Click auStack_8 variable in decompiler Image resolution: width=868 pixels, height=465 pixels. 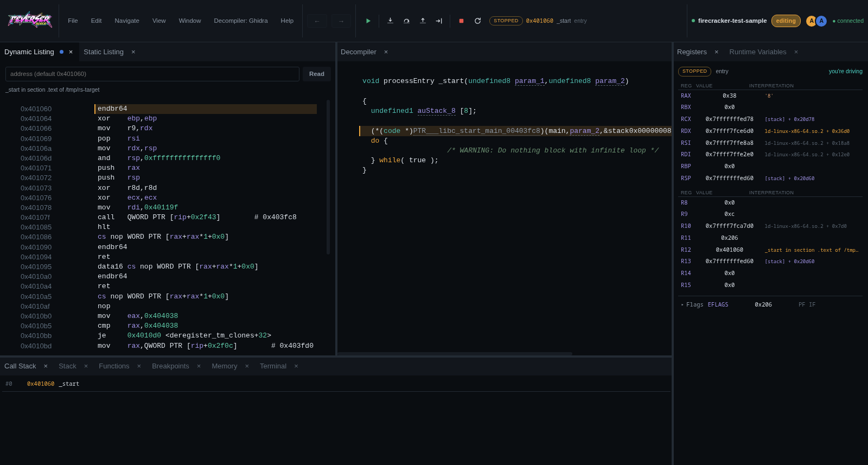436,111
